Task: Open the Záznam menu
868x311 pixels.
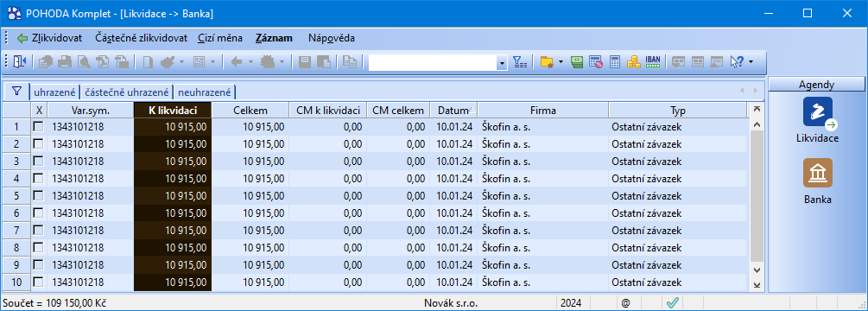Action: coord(274,38)
